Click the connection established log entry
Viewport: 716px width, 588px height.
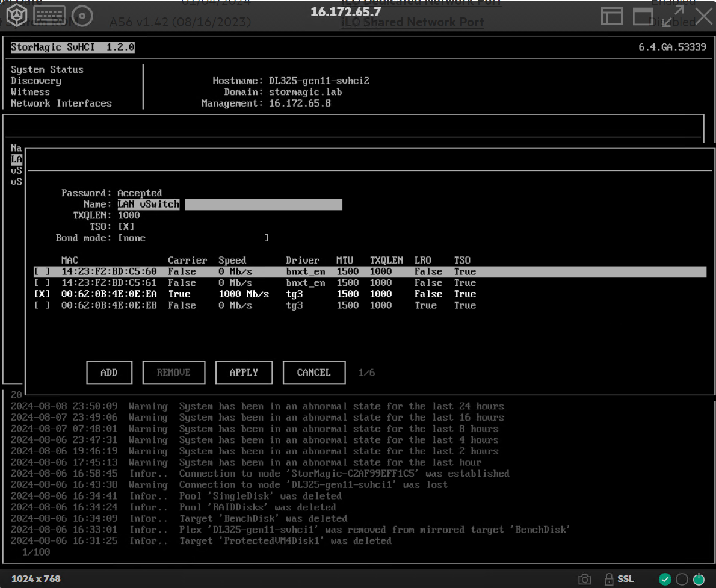pos(260,474)
